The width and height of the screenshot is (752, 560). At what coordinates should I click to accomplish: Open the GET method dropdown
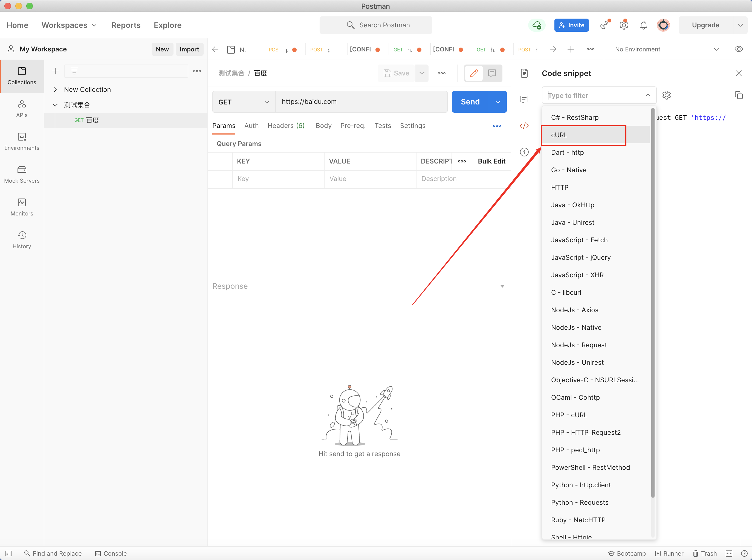pos(244,102)
